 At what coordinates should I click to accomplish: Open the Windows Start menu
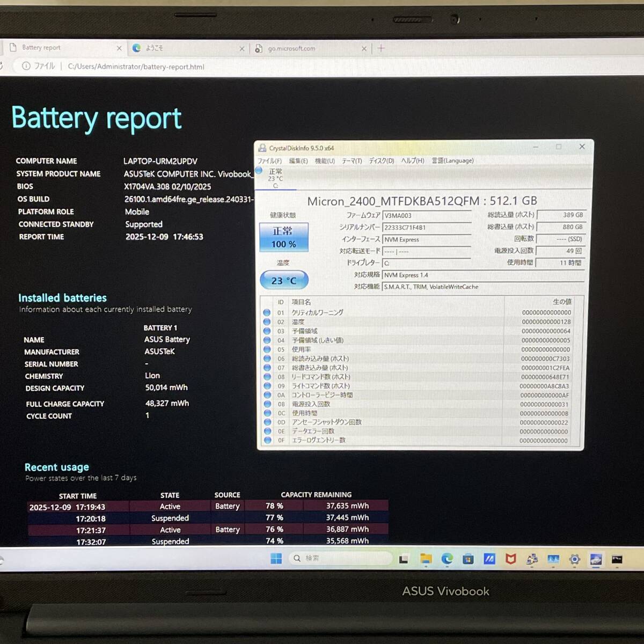point(276,559)
